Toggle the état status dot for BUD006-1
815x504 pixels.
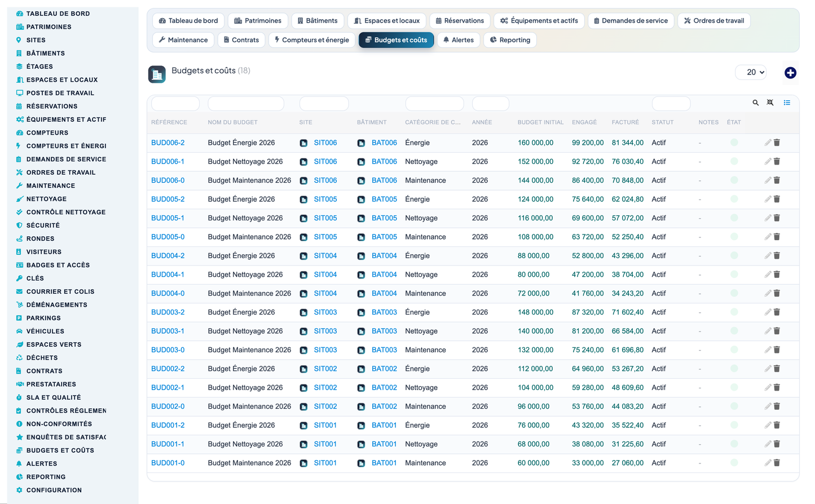pyautogui.click(x=734, y=161)
